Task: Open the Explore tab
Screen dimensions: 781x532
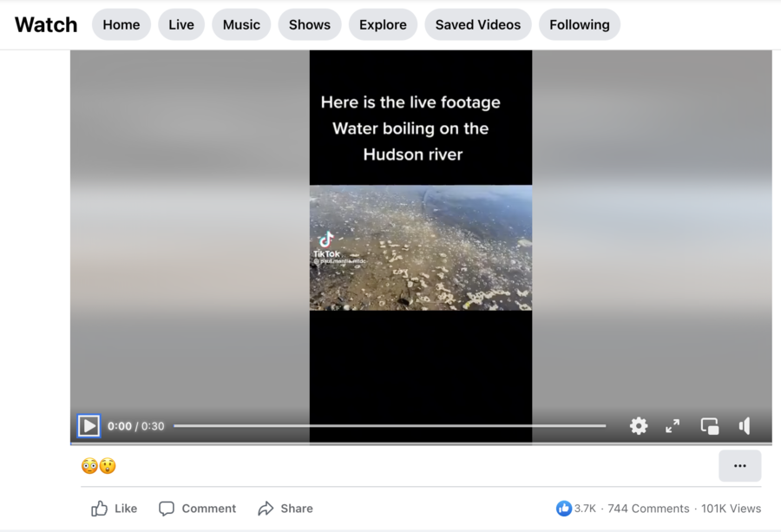Action: click(x=383, y=25)
